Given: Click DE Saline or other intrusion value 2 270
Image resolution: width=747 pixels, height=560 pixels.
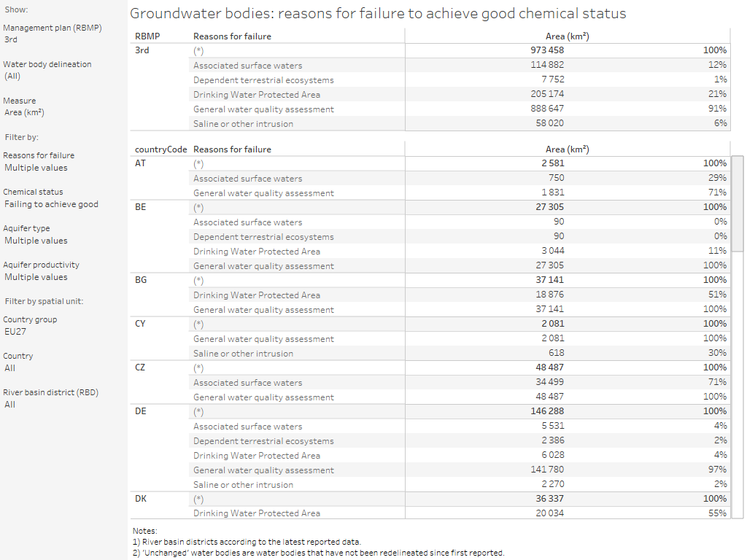Looking at the screenshot, I should 553,484.
